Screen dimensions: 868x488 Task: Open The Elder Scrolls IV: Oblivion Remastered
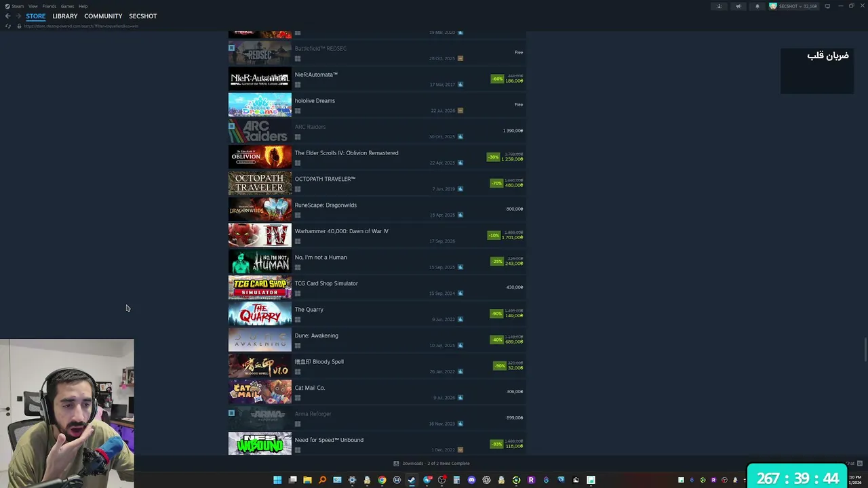click(377, 157)
